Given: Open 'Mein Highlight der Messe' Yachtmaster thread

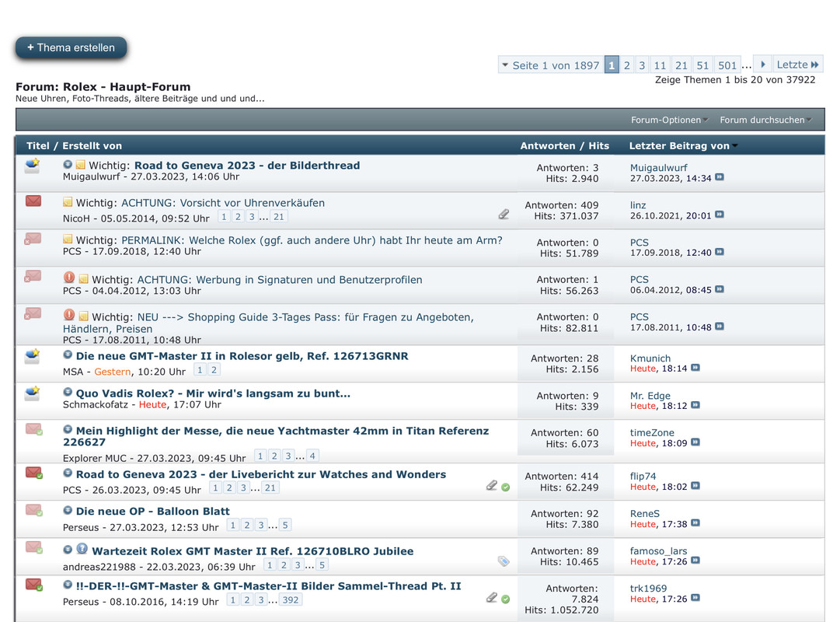Looking at the screenshot, I should [276, 436].
